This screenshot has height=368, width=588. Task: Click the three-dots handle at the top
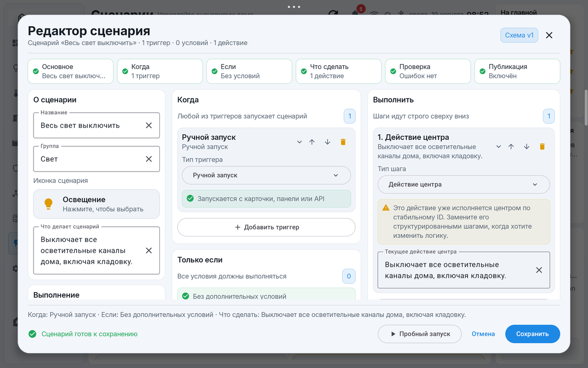[x=294, y=7]
